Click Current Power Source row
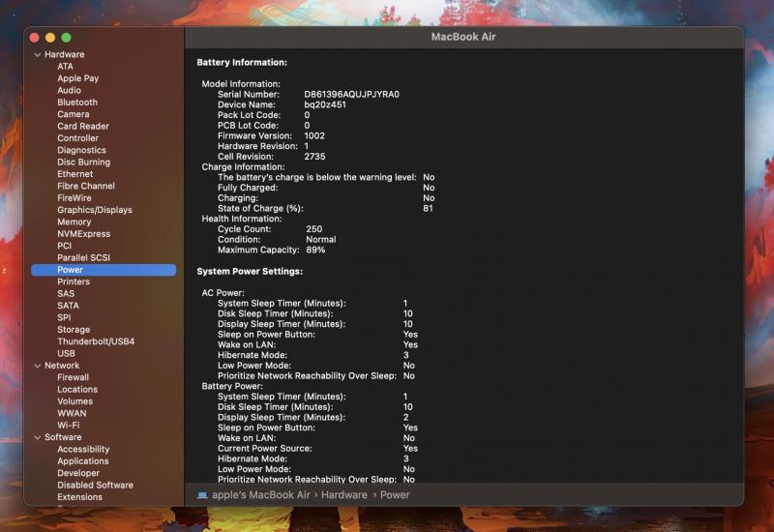This screenshot has width=774, height=532. coord(318,449)
